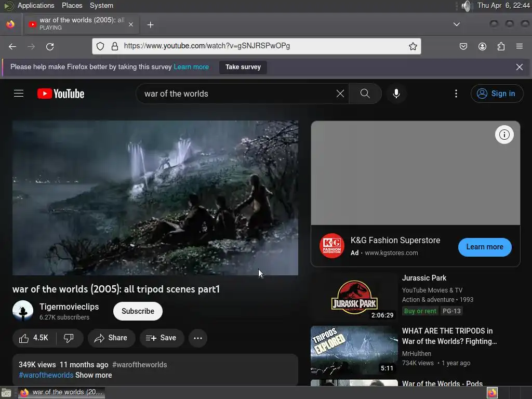Dismiss the Firefox survey notification bar
532x399 pixels.
point(519,67)
